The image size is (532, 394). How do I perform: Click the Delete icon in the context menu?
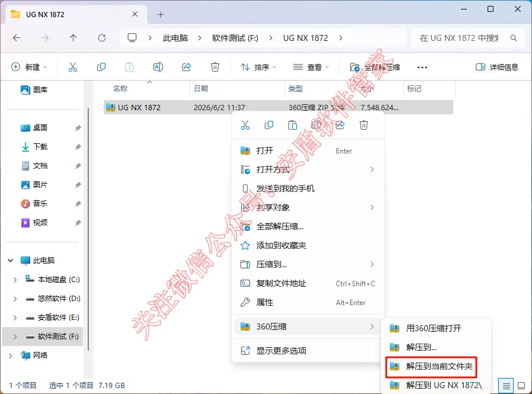click(363, 125)
